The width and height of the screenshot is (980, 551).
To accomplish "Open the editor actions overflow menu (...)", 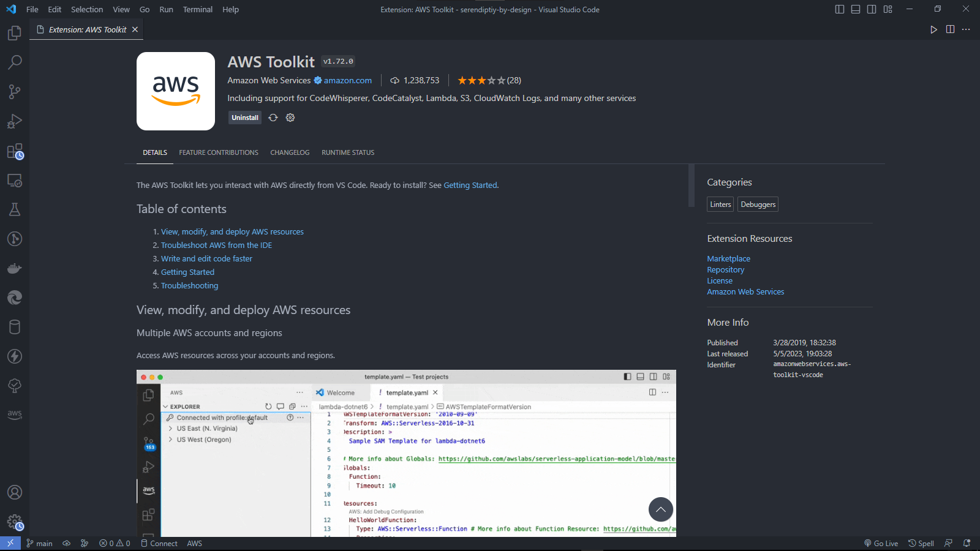I will click(x=967, y=29).
